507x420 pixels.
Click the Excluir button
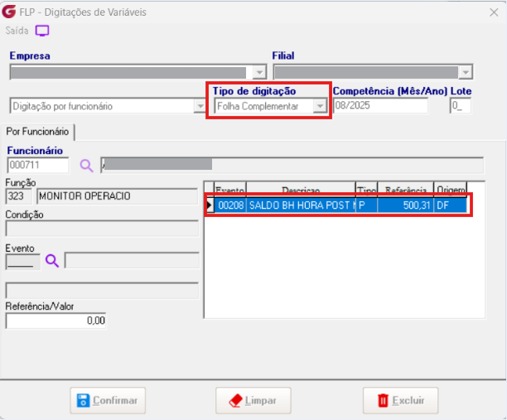(401, 400)
